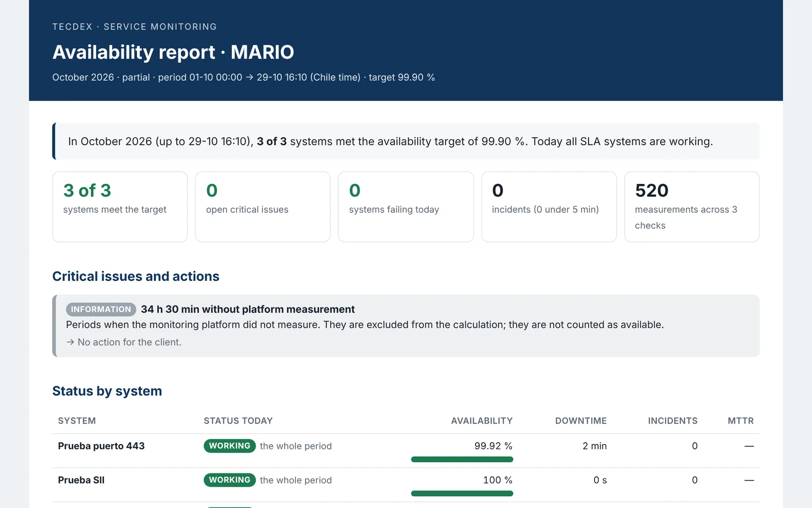Click the summary sentence about 3 of 3 systems
Image resolution: width=812 pixels, height=508 pixels.
(x=390, y=141)
